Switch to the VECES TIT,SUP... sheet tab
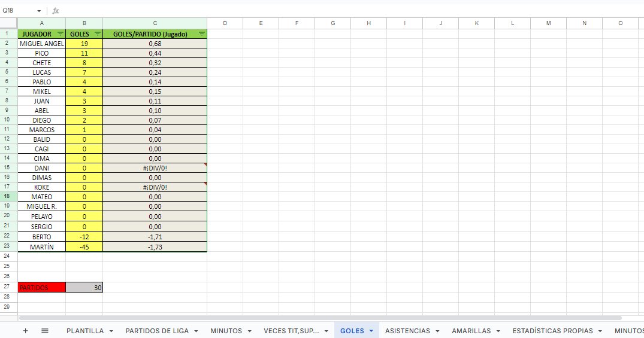644x338 pixels. pyautogui.click(x=291, y=331)
